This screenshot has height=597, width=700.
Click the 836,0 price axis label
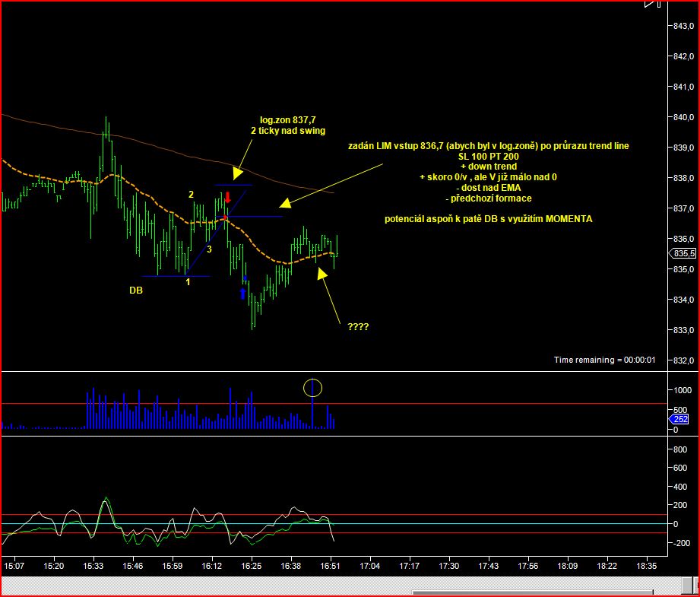683,239
